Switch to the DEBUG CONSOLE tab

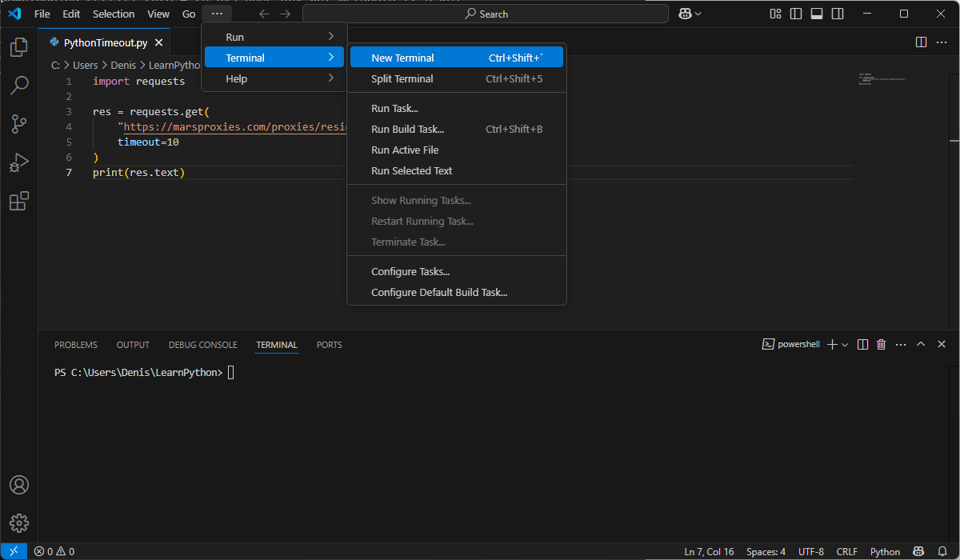click(x=202, y=345)
